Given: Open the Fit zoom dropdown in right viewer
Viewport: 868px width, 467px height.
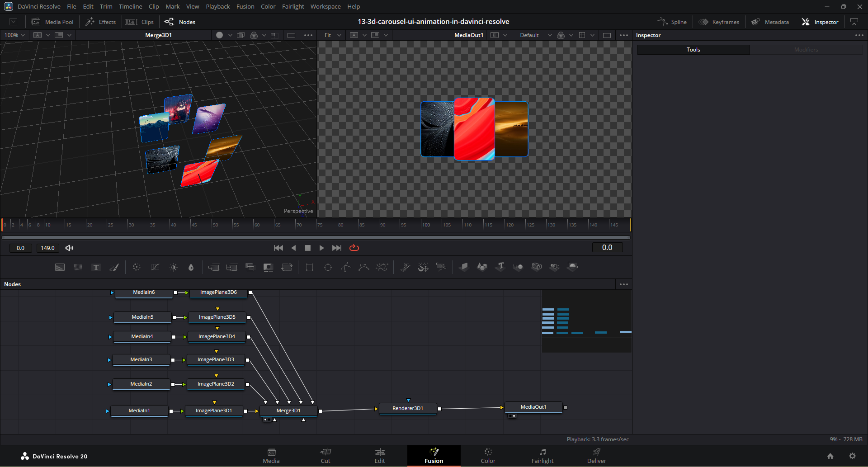Looking at the screenshot, I should [x=333, y=35].
